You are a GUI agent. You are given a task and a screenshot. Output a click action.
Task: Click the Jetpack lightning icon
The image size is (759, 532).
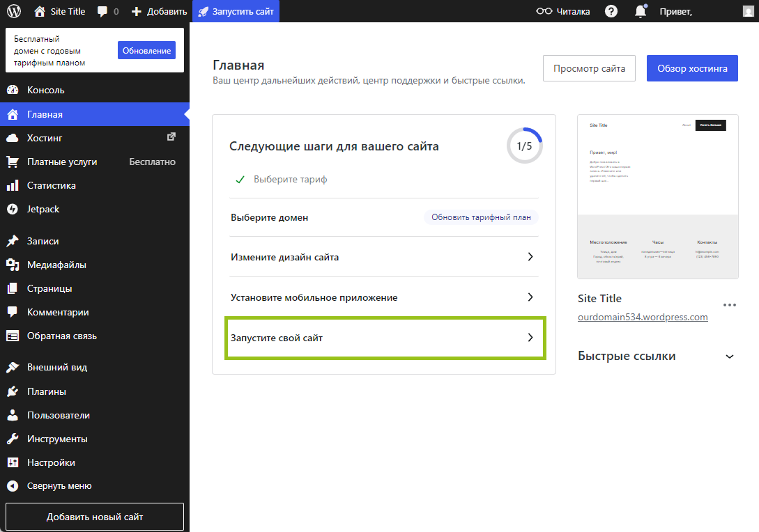click(x=13, y=209)
